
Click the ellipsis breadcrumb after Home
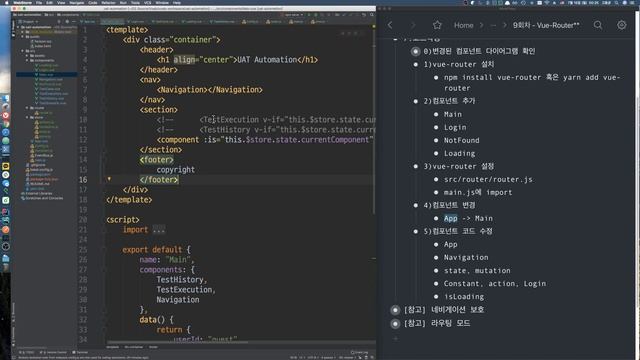pyautogui.click(x=493, y=25)
